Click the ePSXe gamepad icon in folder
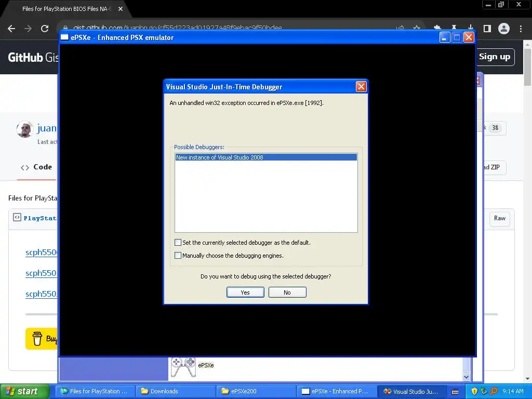The image size is (532, 399). pos(183,366)
